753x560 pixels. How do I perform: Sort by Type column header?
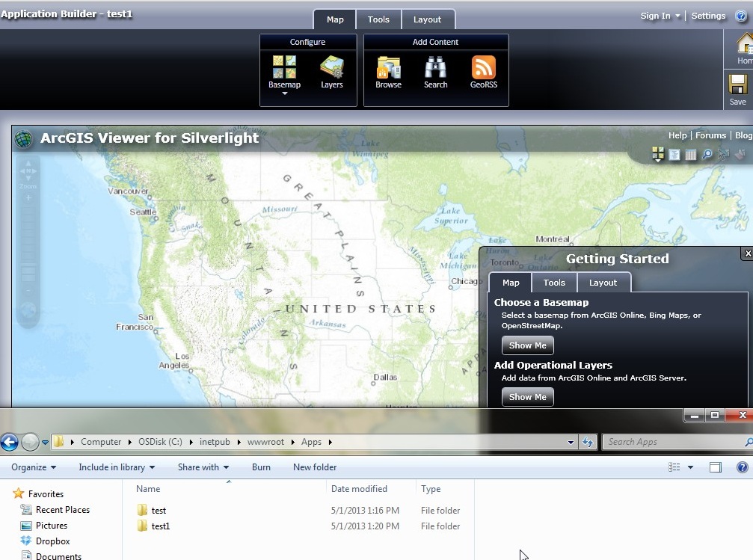click(430, 489)
